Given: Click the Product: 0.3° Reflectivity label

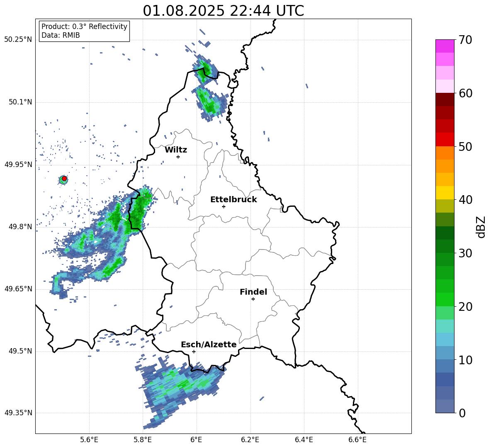Looking at the screenshot, I should coord(84,27).
